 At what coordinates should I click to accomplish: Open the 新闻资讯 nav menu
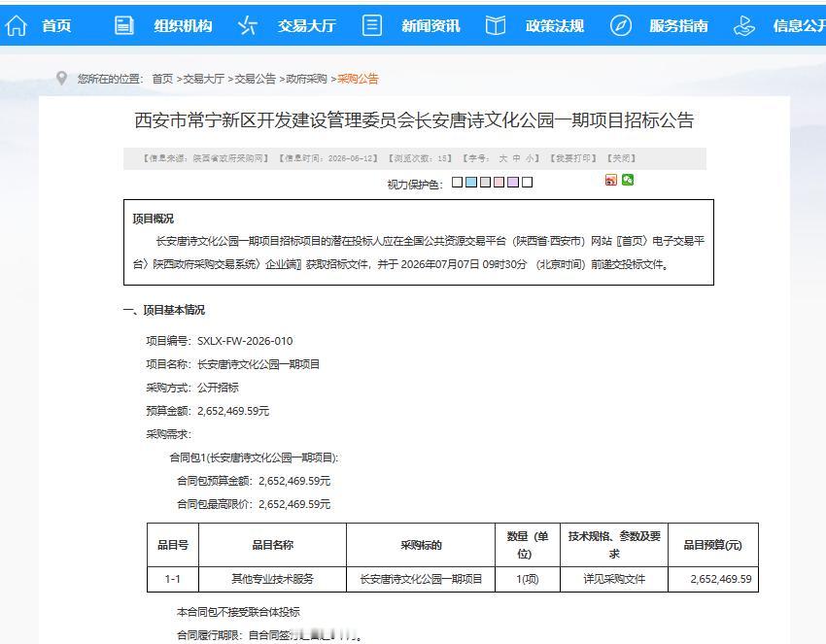(430, 25)
